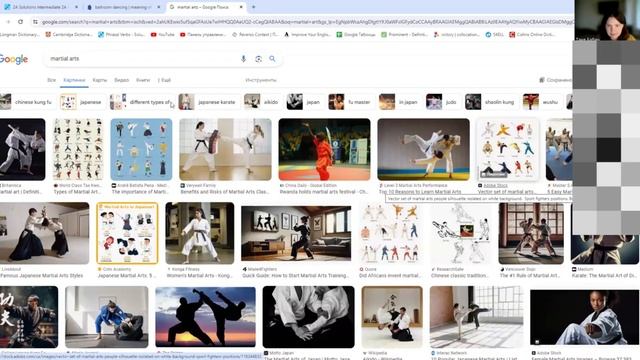Open the Adobe Stock vector set image
This screenshot has width=640, height=360.
click(507, 149)
